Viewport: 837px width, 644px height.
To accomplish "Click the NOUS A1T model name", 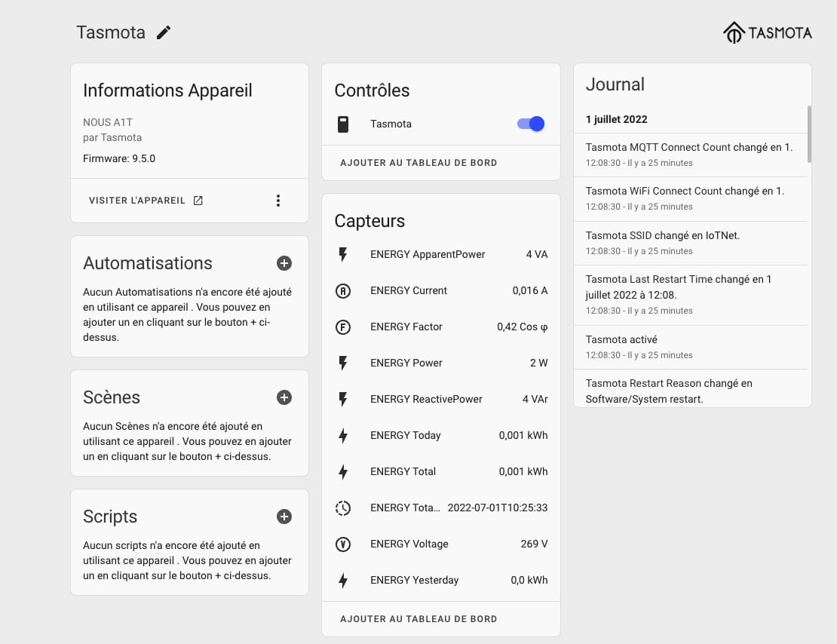I will pyautogui.click(x=108, y=122).
